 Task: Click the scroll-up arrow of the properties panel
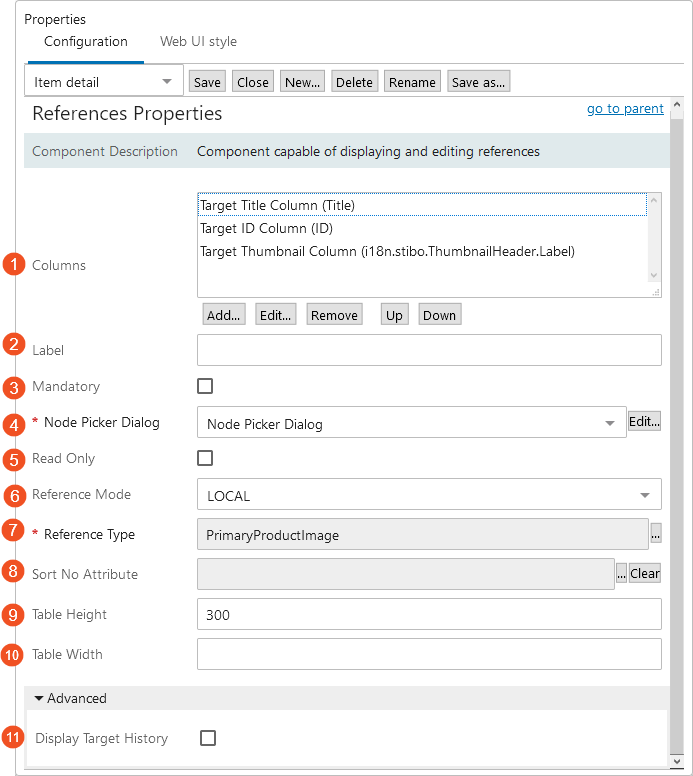point(676,105)
